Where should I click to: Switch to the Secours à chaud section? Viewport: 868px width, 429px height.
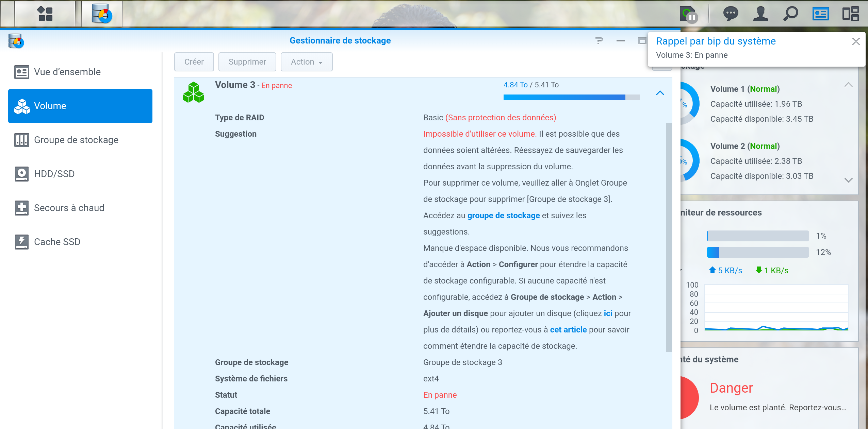[80, 208]
